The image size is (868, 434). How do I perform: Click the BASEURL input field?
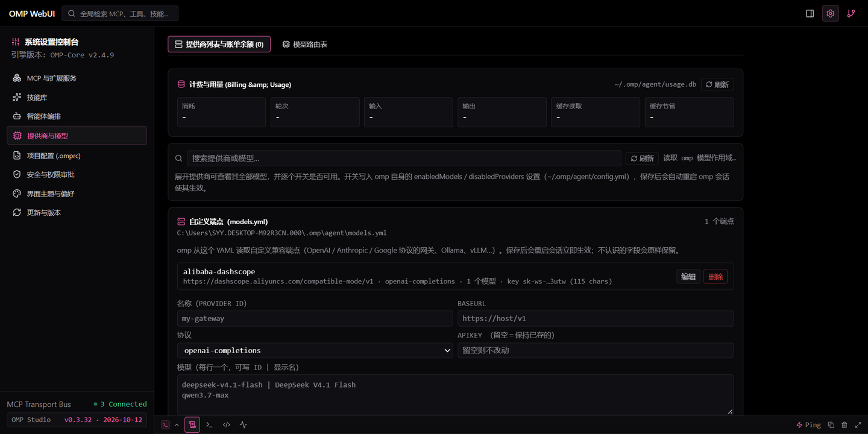pos(596,319)
